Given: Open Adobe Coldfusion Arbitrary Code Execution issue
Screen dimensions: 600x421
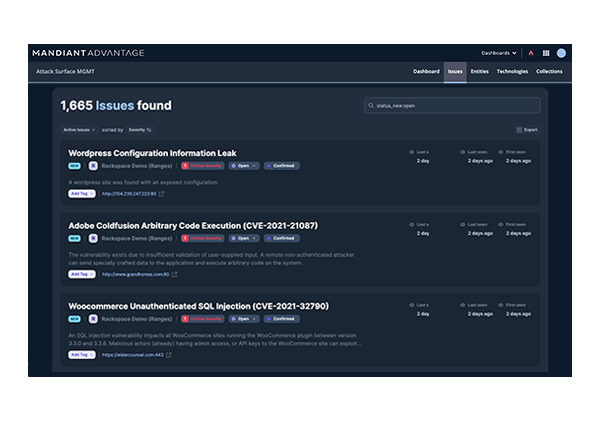Looking at the screenshot, I should 193,226.
